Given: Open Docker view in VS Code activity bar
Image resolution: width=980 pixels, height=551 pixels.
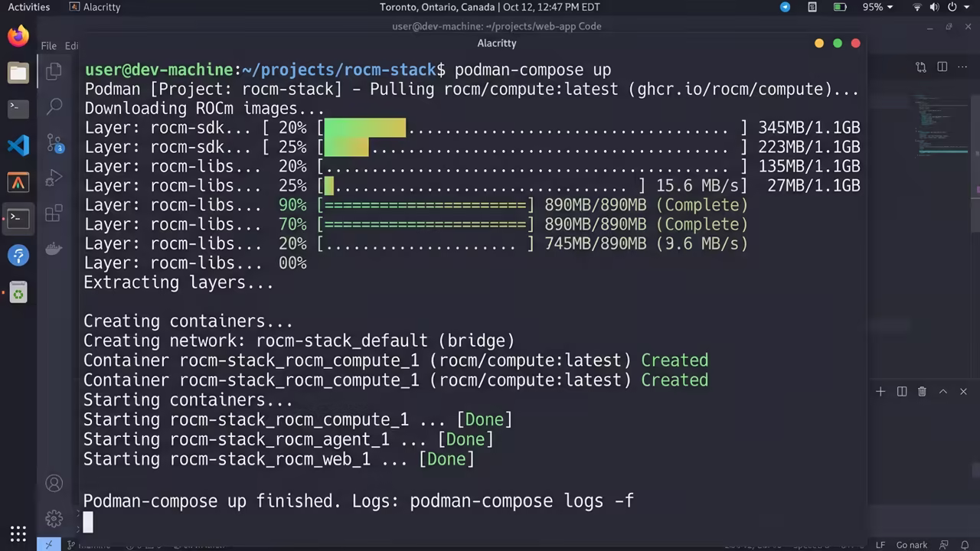Looking at the screenshot, I should pyautogui.click(x=54, y=249).
